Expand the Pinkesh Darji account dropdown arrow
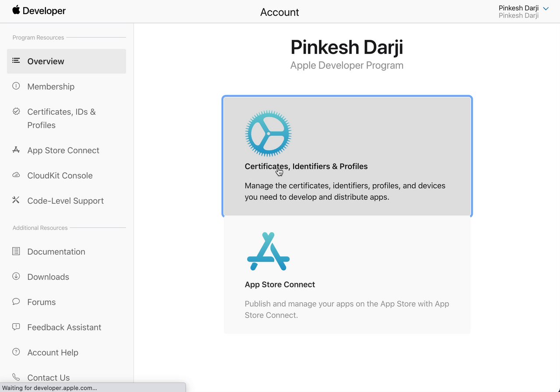 click(x=546, y=9)
